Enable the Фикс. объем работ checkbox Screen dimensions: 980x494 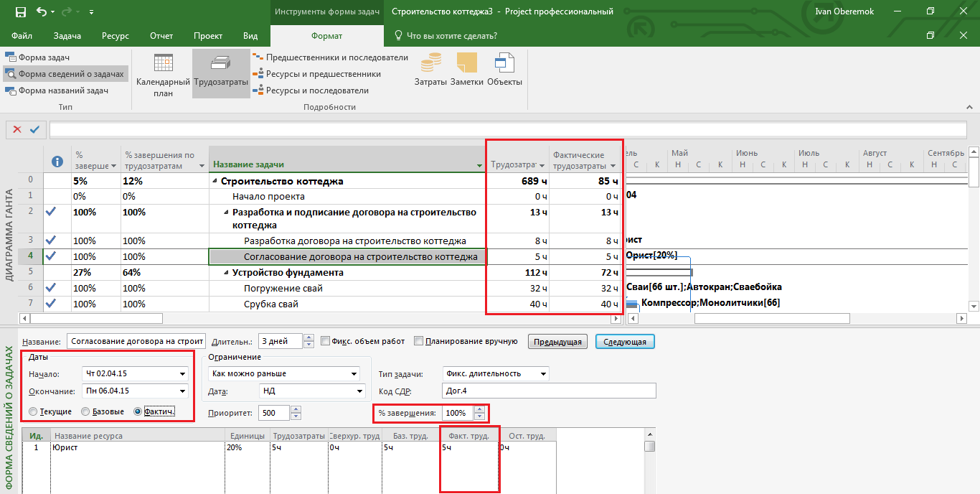[326, 342]
